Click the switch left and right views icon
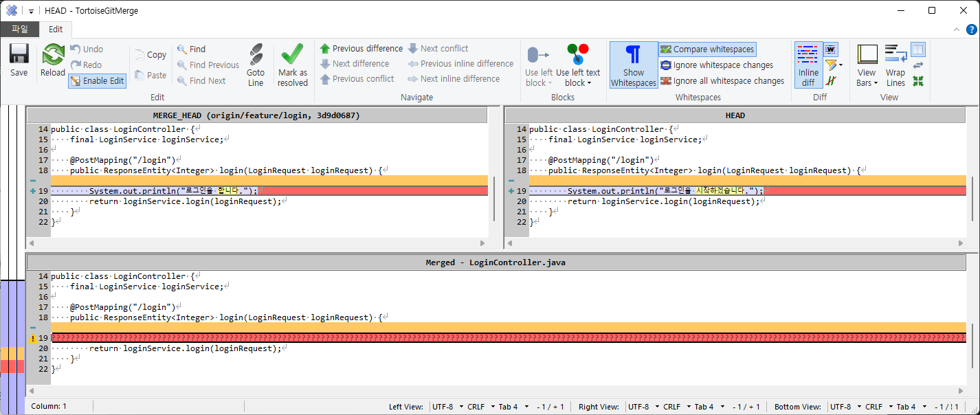The height and width of the screenshot is (415, 980). coord(918,65)
